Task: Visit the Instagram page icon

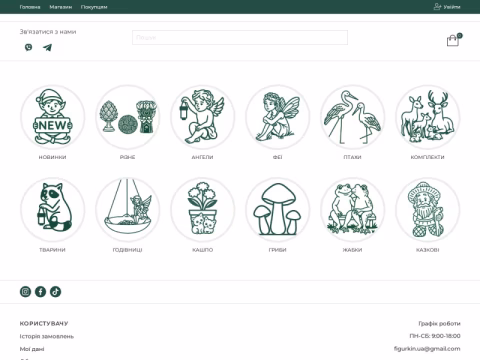Action: click(x=25, y=292)
